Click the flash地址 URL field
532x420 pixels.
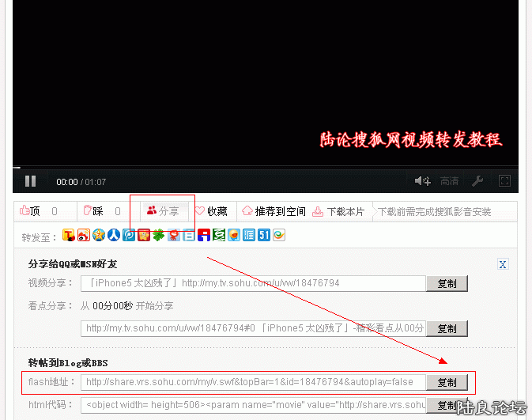[253, 382]
